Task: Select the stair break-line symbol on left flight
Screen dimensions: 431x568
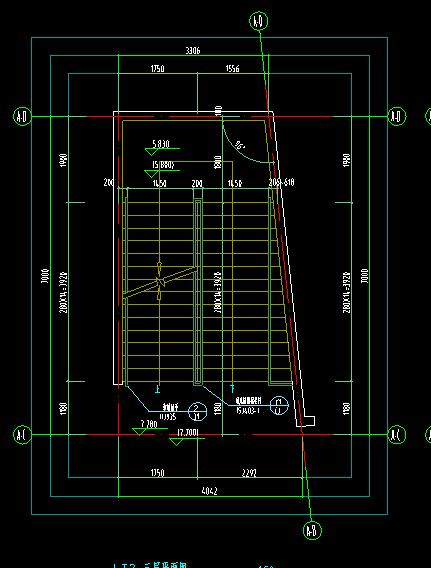Action: (x=159, y=281)
